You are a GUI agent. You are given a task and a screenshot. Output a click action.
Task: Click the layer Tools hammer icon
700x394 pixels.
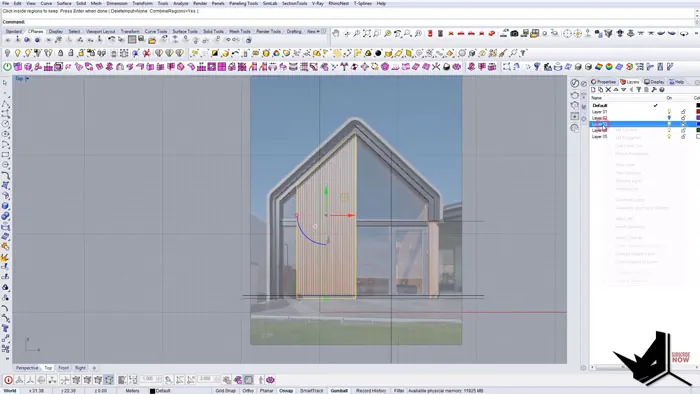(x=654, y=90)
